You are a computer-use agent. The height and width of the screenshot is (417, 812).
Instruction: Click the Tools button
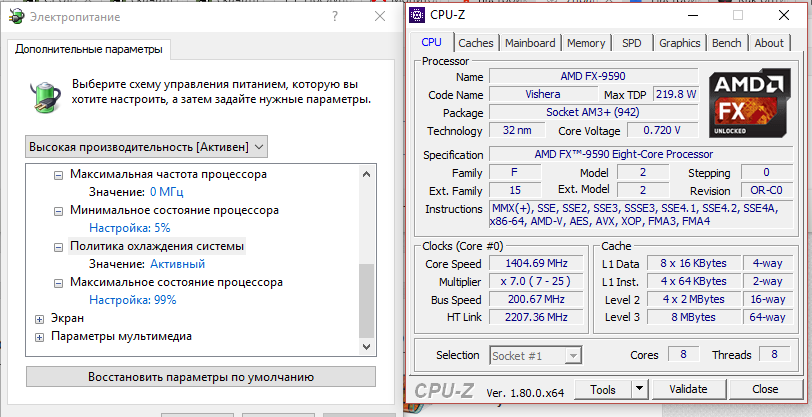point(603,389)
